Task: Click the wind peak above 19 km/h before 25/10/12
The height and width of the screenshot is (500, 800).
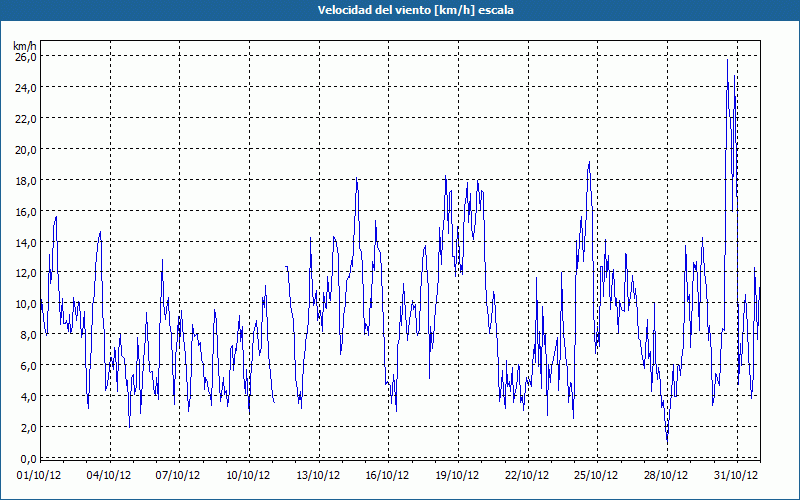Action: tap(589, 162)
